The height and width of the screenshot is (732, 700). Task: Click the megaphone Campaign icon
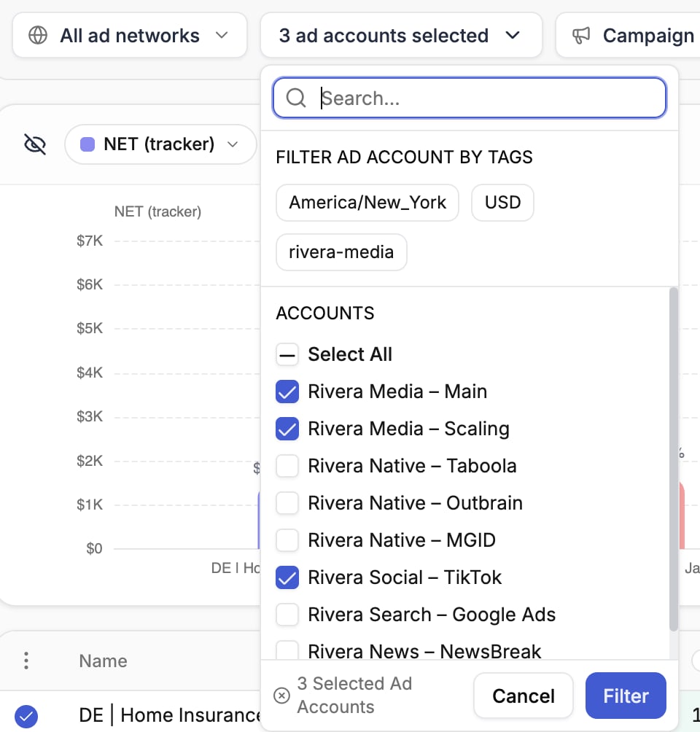(x=581, y=36)
